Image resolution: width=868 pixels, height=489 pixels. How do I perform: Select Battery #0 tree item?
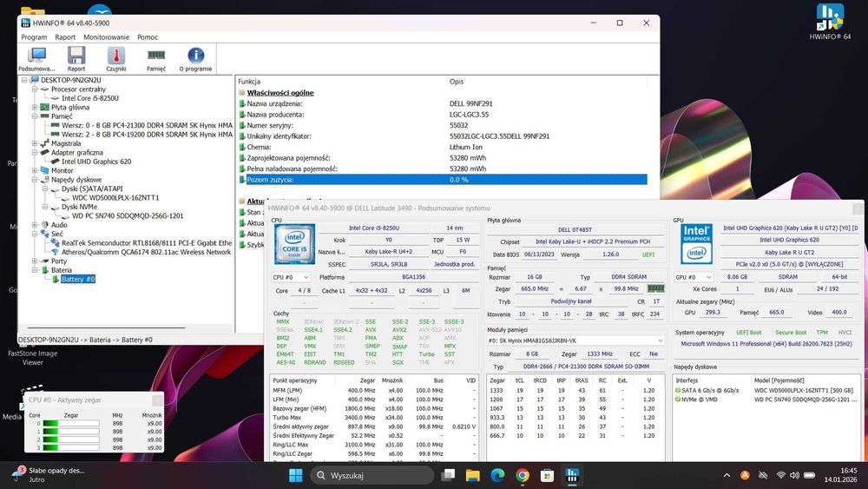(78, 279)
